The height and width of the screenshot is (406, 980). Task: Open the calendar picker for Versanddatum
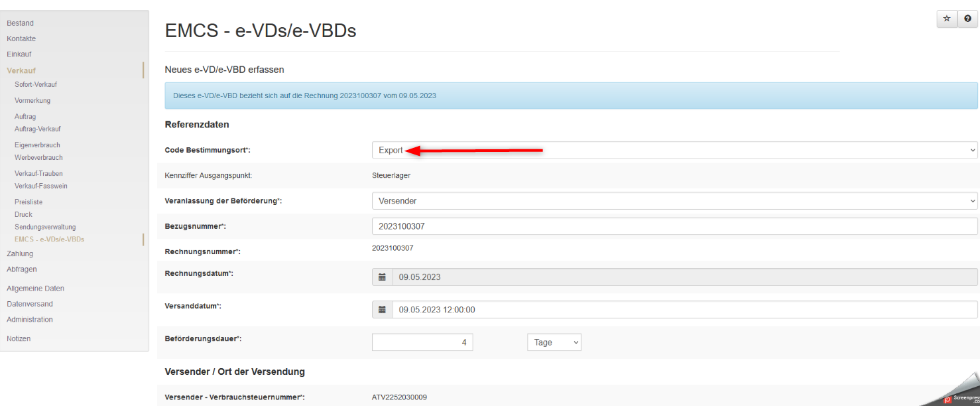click(382, 309)
